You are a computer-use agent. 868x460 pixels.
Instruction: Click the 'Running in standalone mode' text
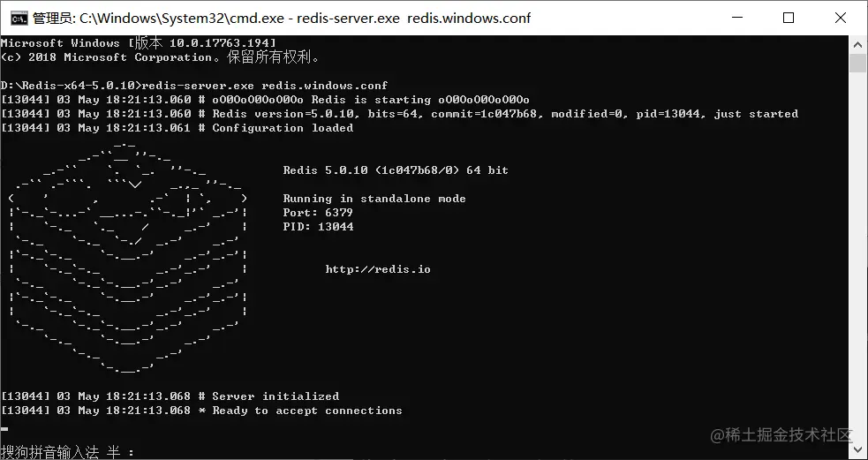(374, 199)
